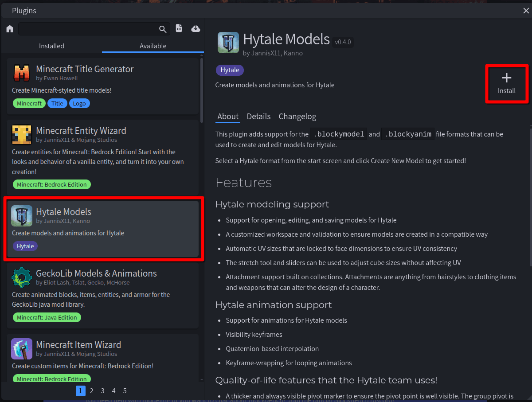
Task: Click the home icon above the plugin sidebar
Action: 9,28
